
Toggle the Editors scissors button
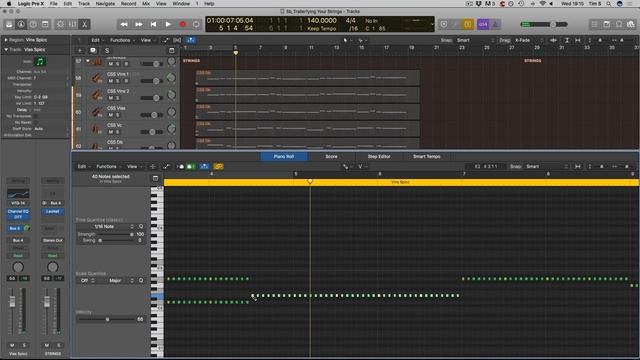[84, 24]
